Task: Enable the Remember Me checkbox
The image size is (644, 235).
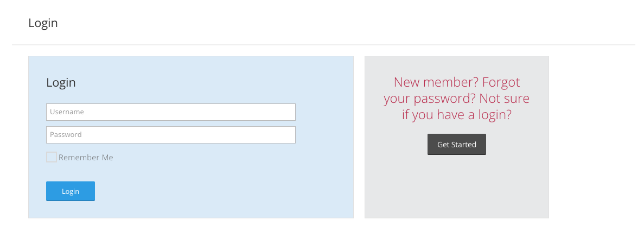Action: click(x=52, y=158)
